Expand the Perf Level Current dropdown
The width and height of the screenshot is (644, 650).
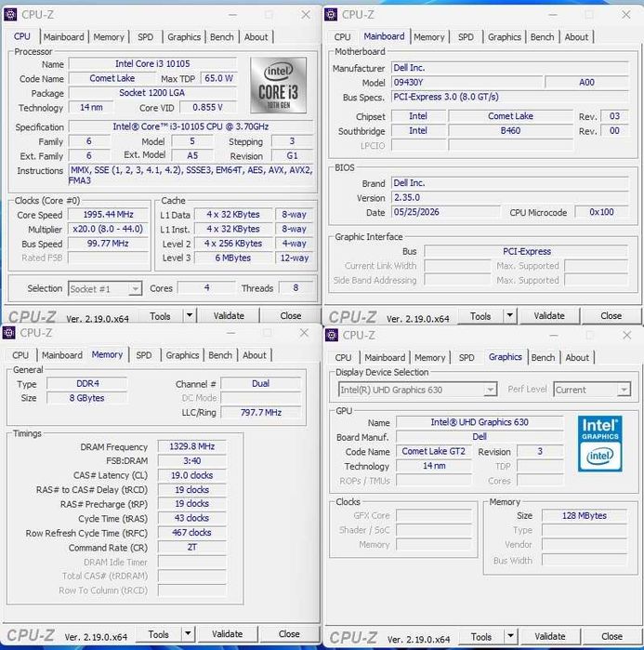click(624, 390)
